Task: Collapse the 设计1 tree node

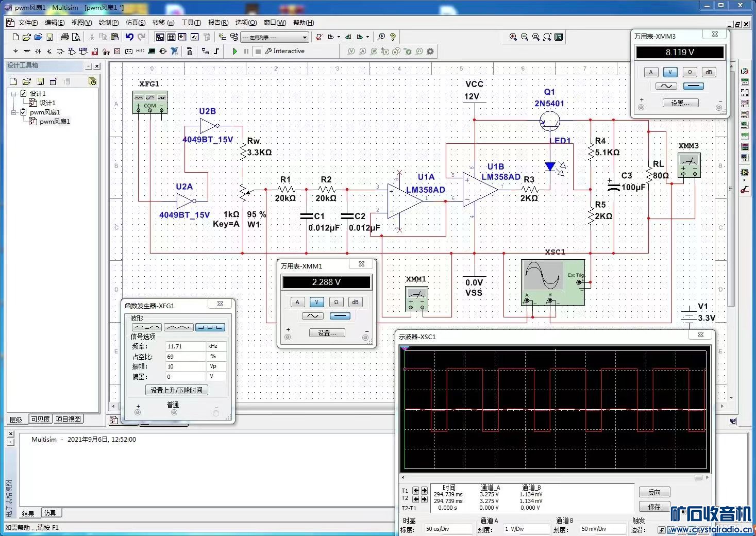Action: coord(14,93)
